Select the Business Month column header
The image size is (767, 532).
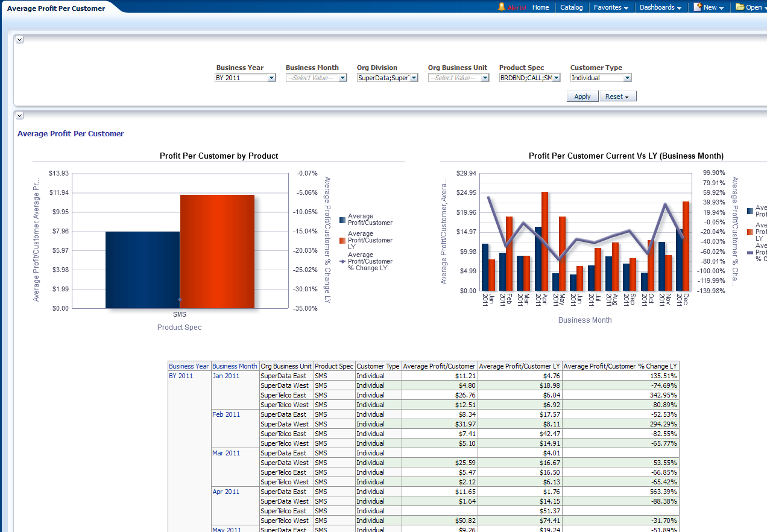pyautogui.click(x=235, y=366)
